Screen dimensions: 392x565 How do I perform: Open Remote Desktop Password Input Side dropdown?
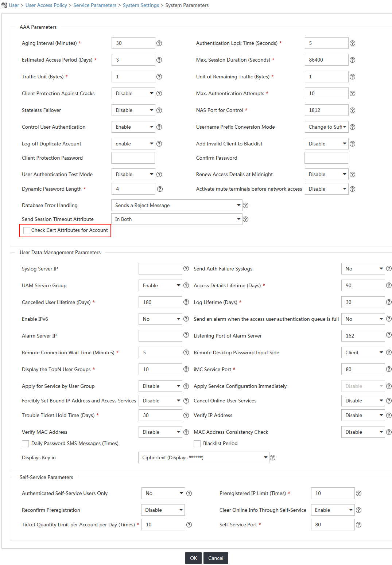tap(363, 352)
